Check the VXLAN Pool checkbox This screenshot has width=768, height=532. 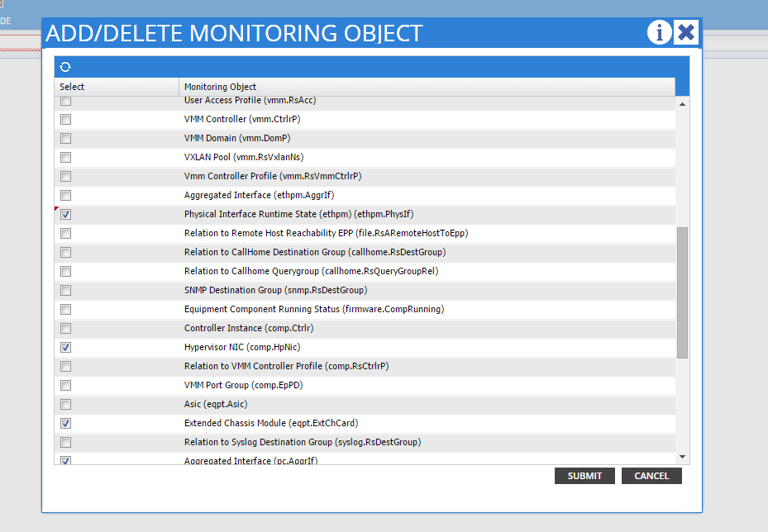pyautogui.click(x=66, y=158)
